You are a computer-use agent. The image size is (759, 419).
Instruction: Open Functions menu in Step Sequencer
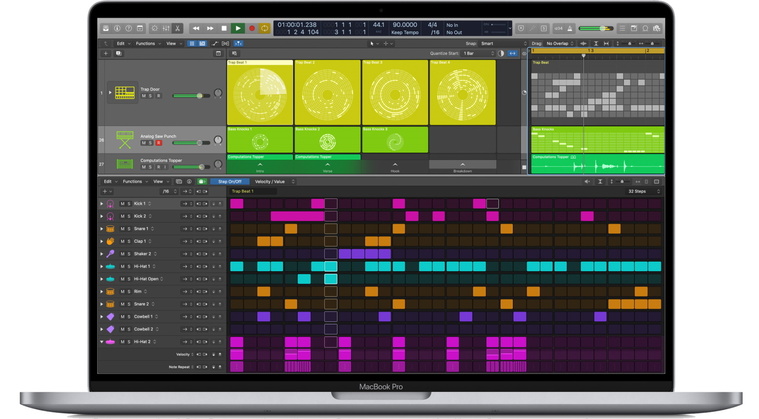(134, 182)
